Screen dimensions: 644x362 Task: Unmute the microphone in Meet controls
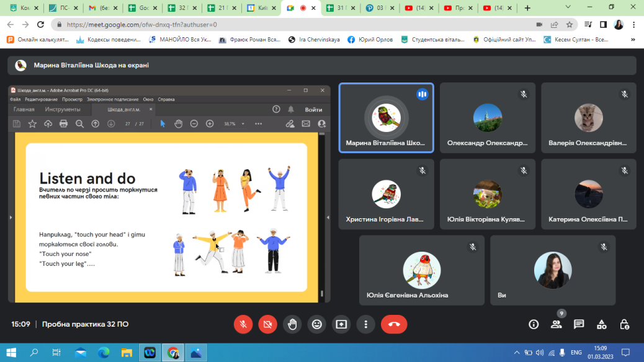[243, 324]
